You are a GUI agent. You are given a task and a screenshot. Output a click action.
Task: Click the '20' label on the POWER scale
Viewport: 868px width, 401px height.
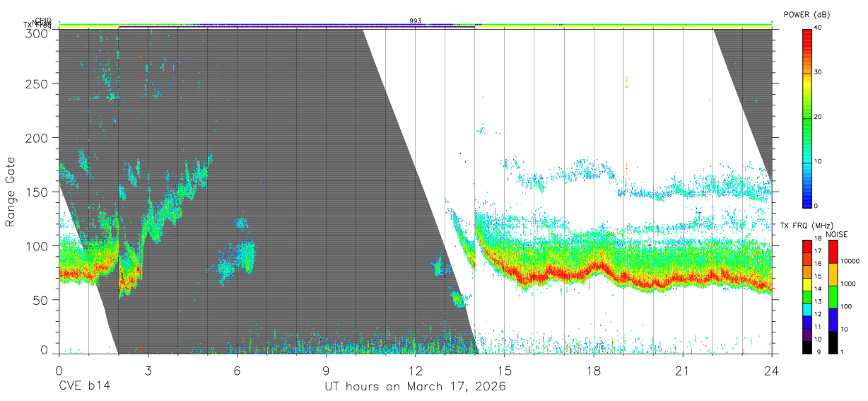point(817,117)
